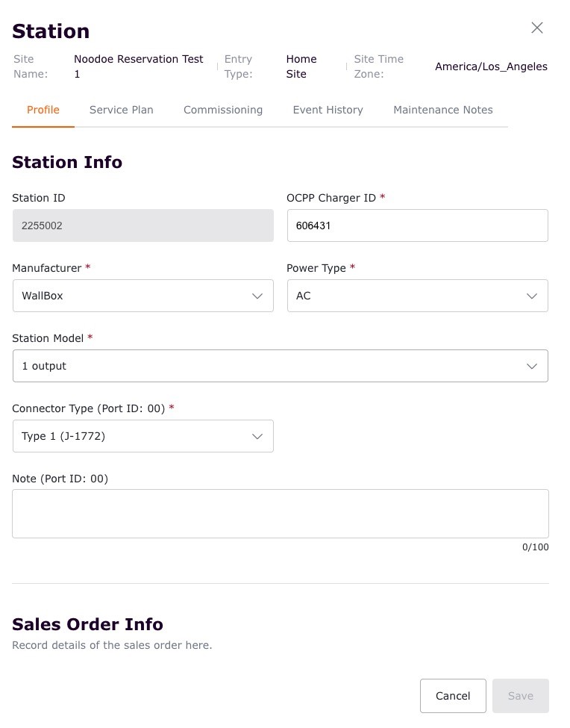Select the Type 1 (J-1772) connector dropdown
The width and height of the screenshot is (570, 728).
tap(134, 437)
